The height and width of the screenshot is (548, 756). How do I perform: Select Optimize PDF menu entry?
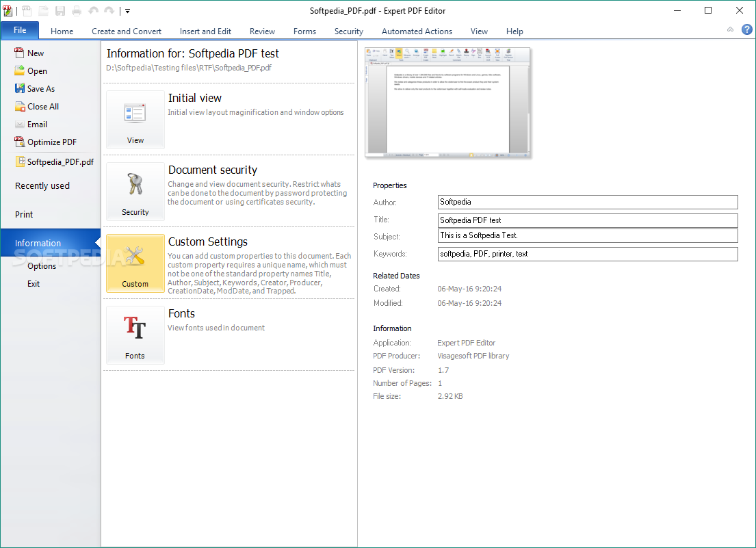(x=51, y=142)
